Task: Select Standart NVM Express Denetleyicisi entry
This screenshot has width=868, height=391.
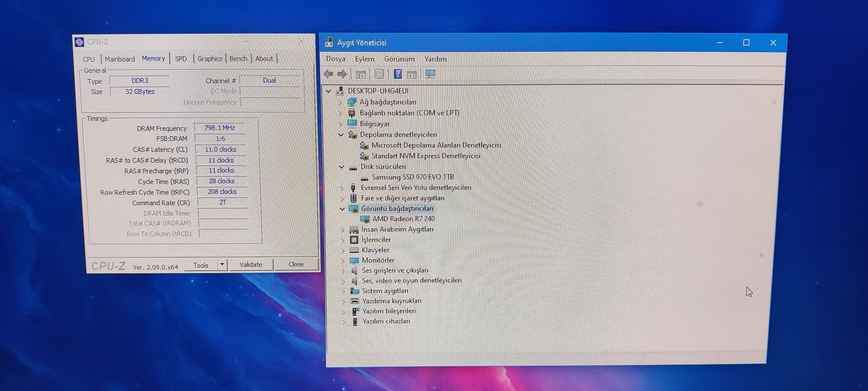Action: click(x=426, y=156)
